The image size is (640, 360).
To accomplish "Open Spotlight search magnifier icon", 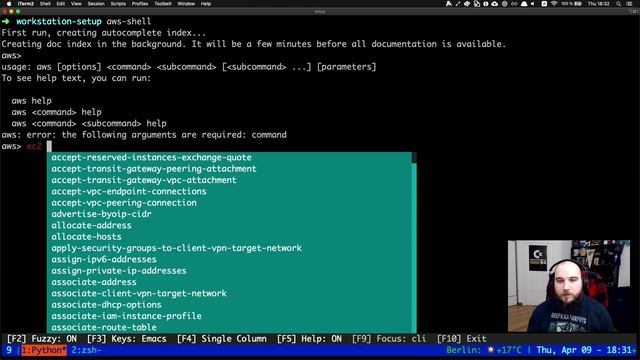I will 619,4.
